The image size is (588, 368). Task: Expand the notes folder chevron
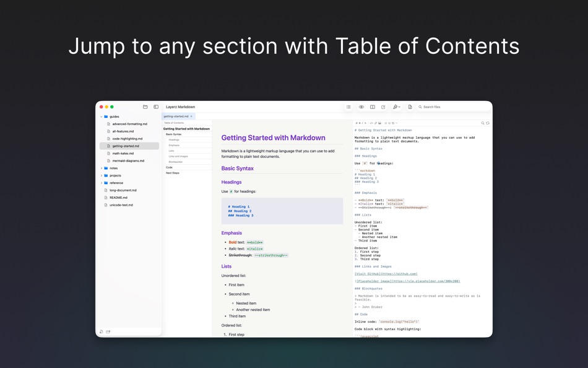click(x=102, y=169)
